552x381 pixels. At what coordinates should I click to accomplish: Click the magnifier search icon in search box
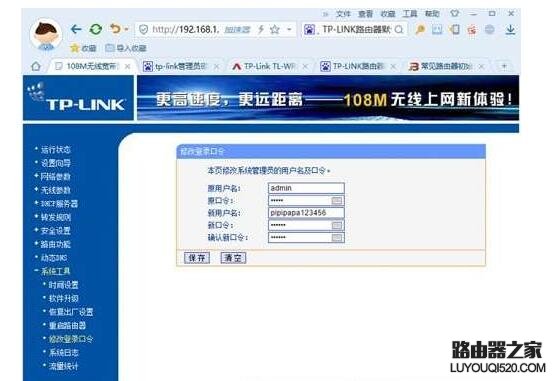click(399, 30)
